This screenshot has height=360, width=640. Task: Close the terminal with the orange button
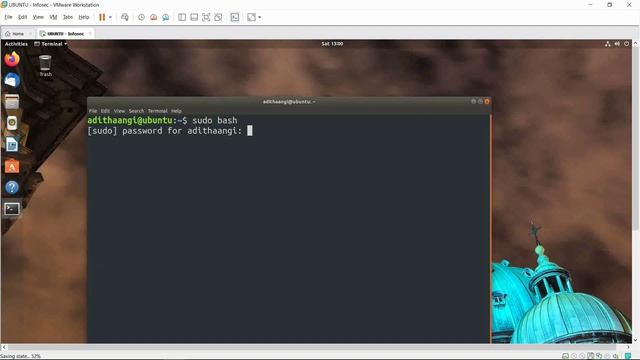(487, 102)
